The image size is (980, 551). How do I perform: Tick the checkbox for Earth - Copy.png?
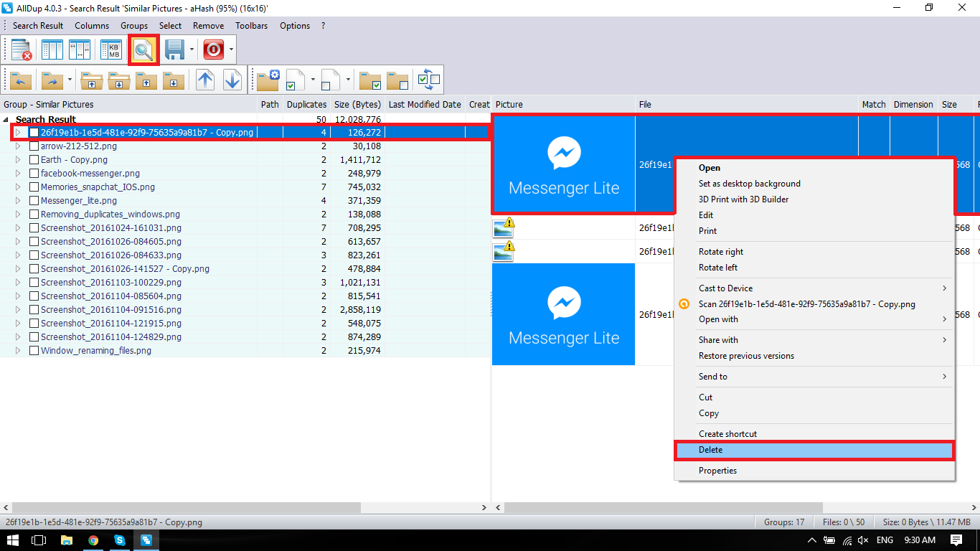coord(34,160)
